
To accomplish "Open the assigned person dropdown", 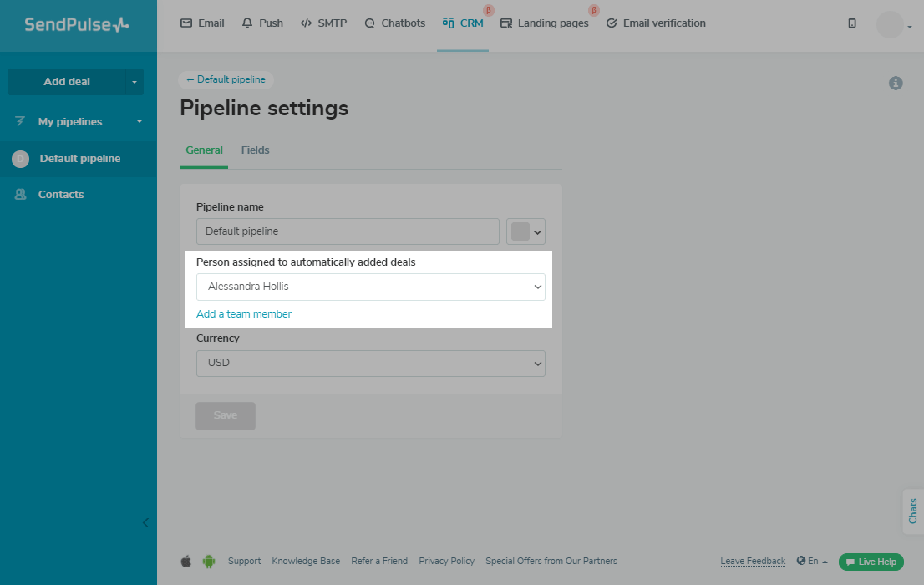I will (x=370, y=287).
